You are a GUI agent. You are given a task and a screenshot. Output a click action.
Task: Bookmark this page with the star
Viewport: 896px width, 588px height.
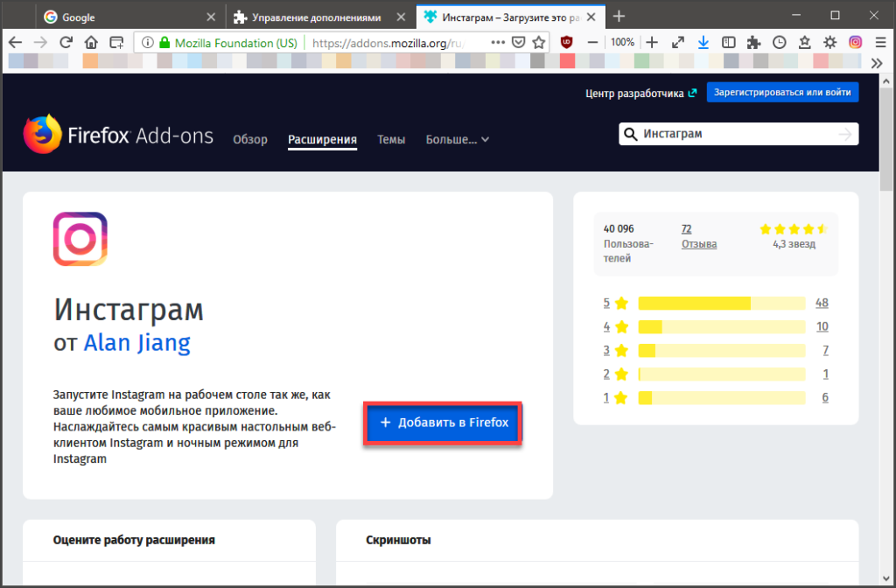click(x=538, y=42)
